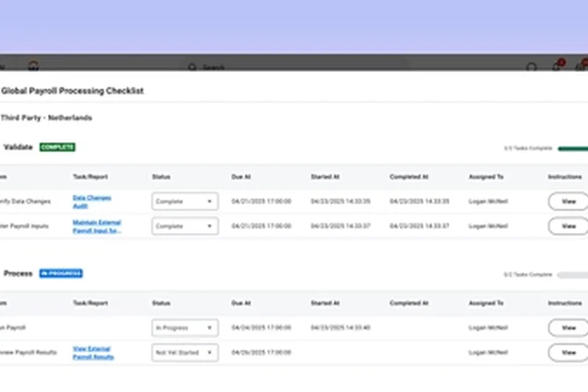Click the Review Payroll Results item name
The image size is (588, 392).
coord(28,352)
